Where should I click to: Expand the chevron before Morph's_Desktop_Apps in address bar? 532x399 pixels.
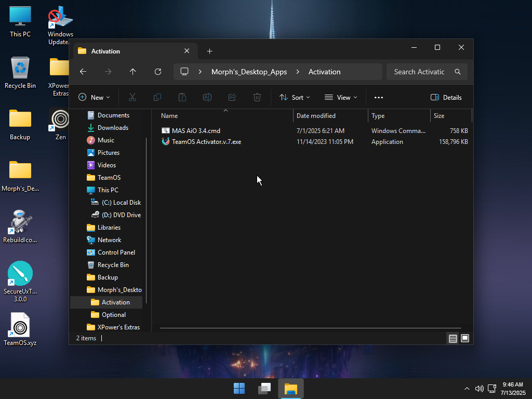200,72
